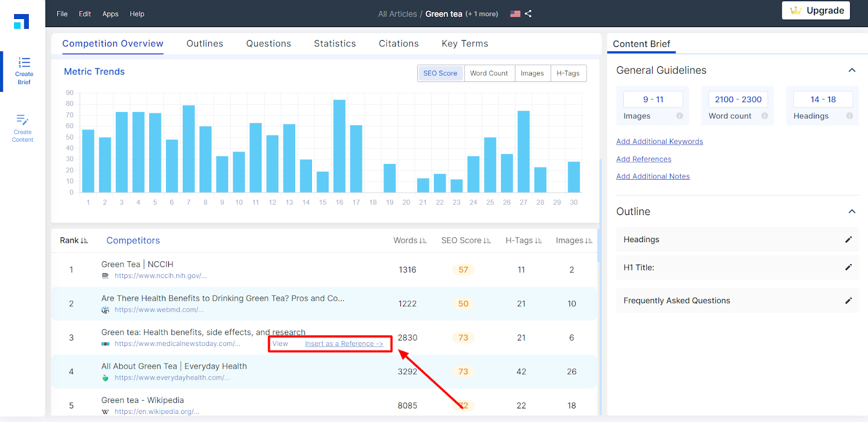This screenshot has height=422, width=868.
Task: Click Insert as a Reference link
Action: pyautogui.click(x=344, y=344)
